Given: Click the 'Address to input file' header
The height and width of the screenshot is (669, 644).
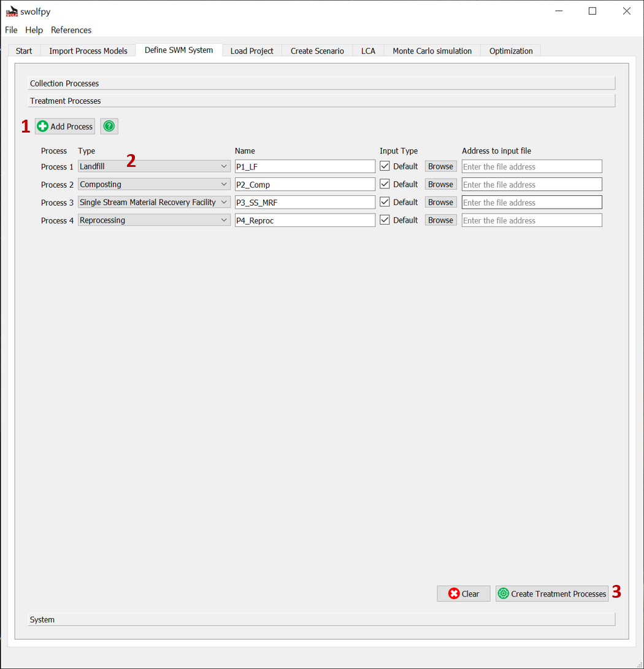Looking at the screenshot, I should pos(496,150).
